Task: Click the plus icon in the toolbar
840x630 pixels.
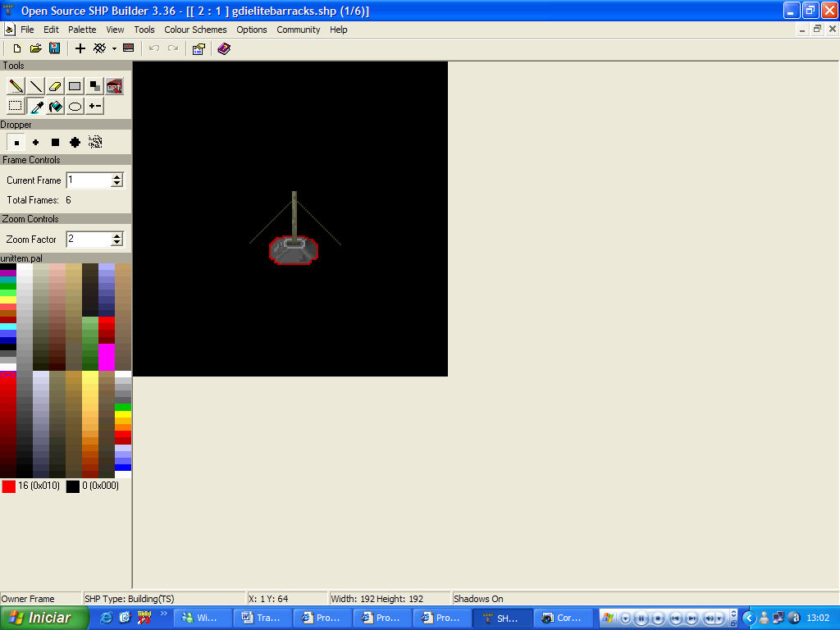Action: tap(80, 48)
